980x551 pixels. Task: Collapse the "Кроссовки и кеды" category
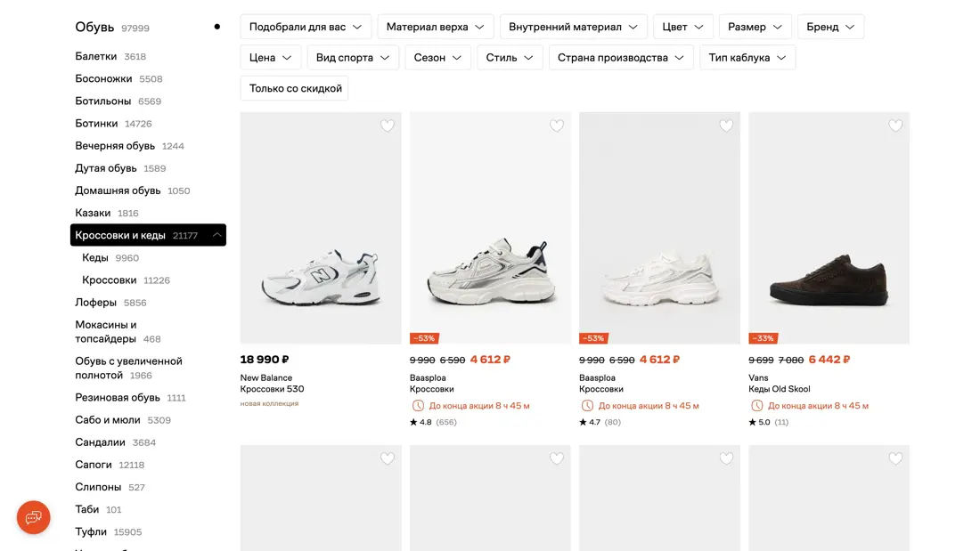pos(216,235)
